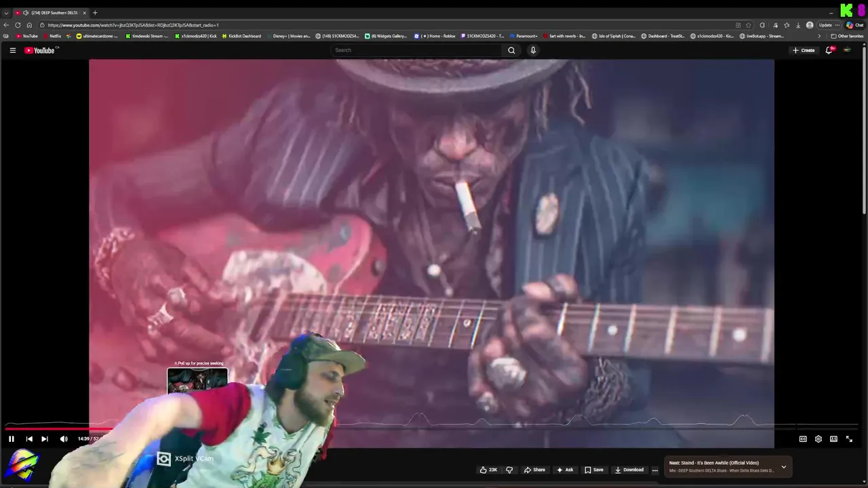The height and width of the screenshot is (488, 868).
Task: Open ultimatecardzone bookmark
Action: click(x=97, y=36)
